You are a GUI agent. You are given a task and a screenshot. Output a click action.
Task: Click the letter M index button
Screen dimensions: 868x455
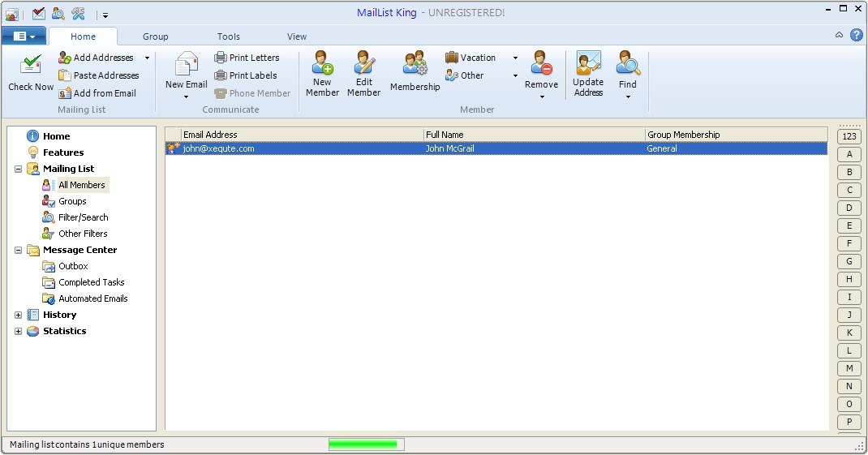pyautogui.click(x=849, y=368)
